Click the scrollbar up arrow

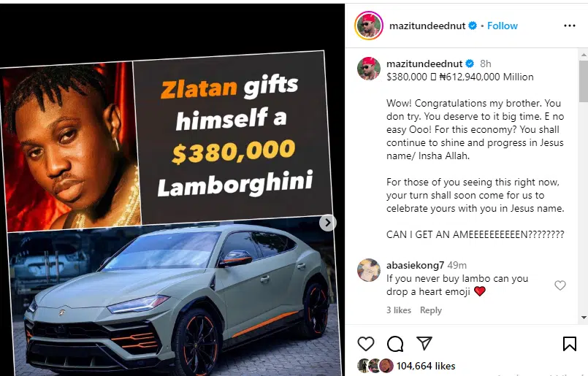point(584,55)
